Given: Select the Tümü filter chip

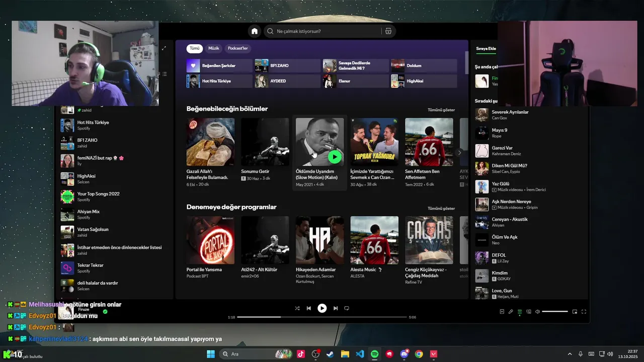Looking at the screenshot, I should click(x=195, y=48).
